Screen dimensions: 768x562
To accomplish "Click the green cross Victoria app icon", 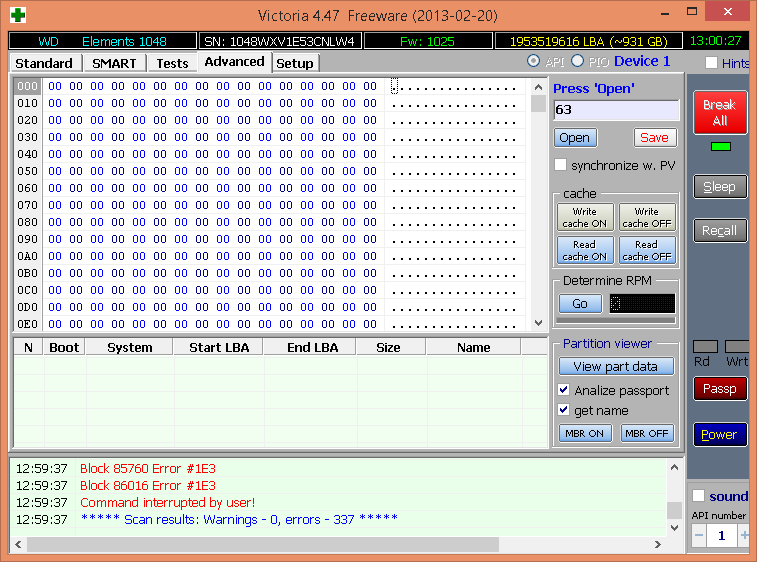I will coord(18,15).
